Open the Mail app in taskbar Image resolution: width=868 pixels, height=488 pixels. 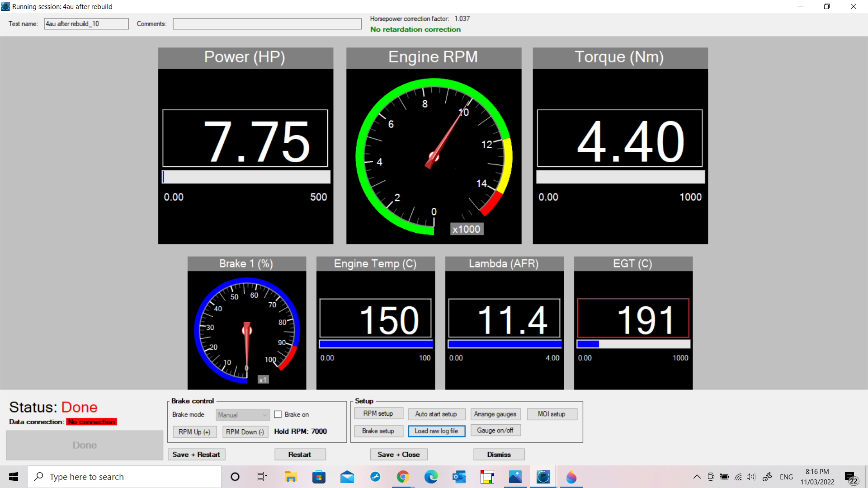tap(347, 477)
